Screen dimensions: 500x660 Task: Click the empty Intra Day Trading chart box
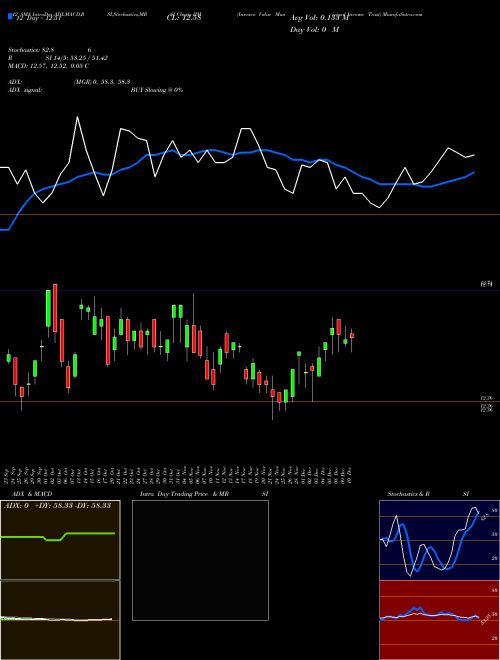coord(200,560)
